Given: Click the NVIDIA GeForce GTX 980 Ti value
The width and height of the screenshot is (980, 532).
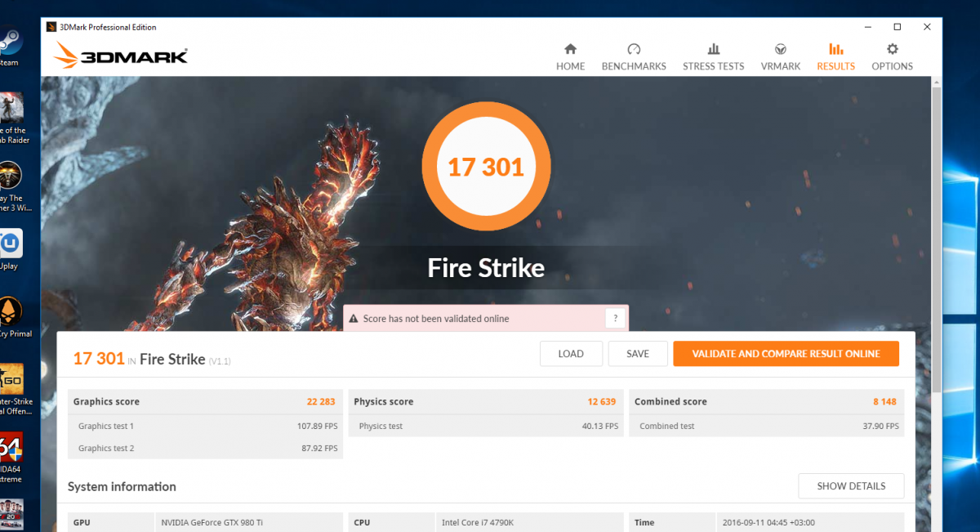Looking at the screenshot, I should (214, 522).
